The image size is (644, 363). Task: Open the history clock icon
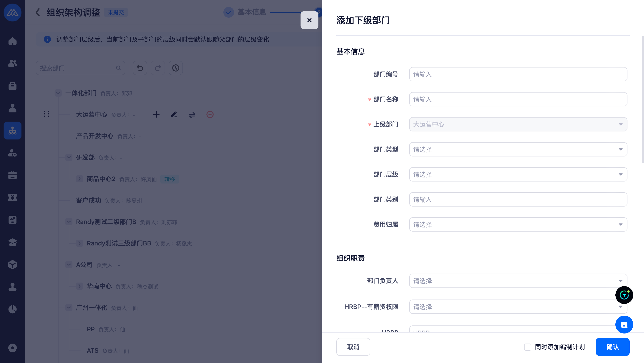176,68
